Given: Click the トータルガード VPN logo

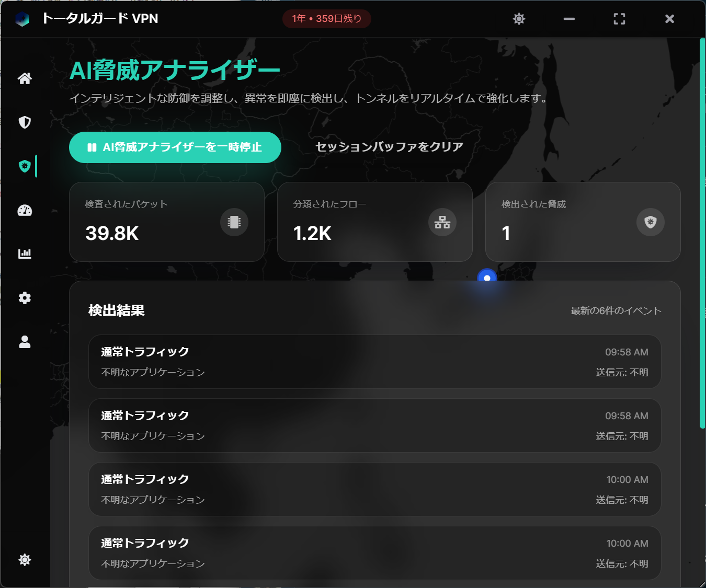Looking at the screenshot, I should click(22, 18).
